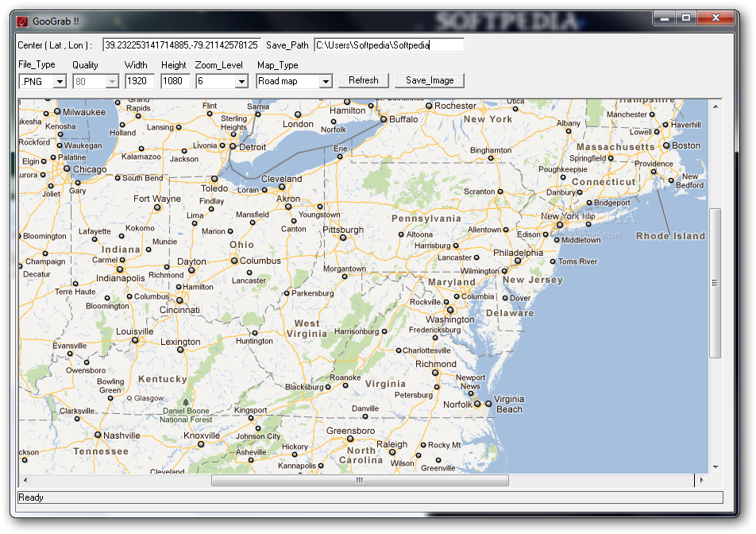Click the Cleveland label near Lake Erie
Screen dimensions: 756x534
coord(282,179)
